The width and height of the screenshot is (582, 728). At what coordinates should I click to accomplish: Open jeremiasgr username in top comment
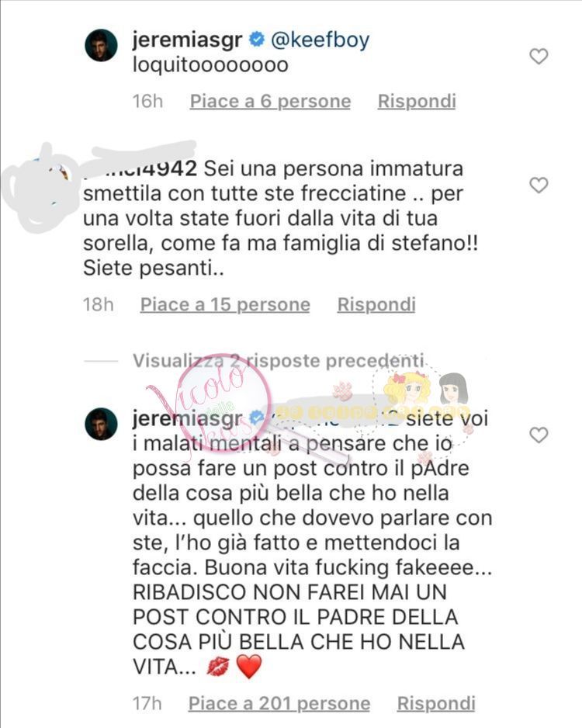coord(187,40)
